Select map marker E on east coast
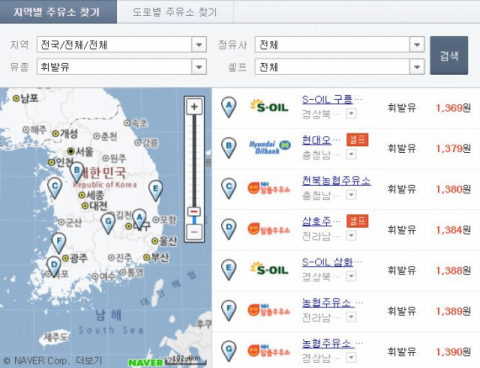 tap(155, 190)
